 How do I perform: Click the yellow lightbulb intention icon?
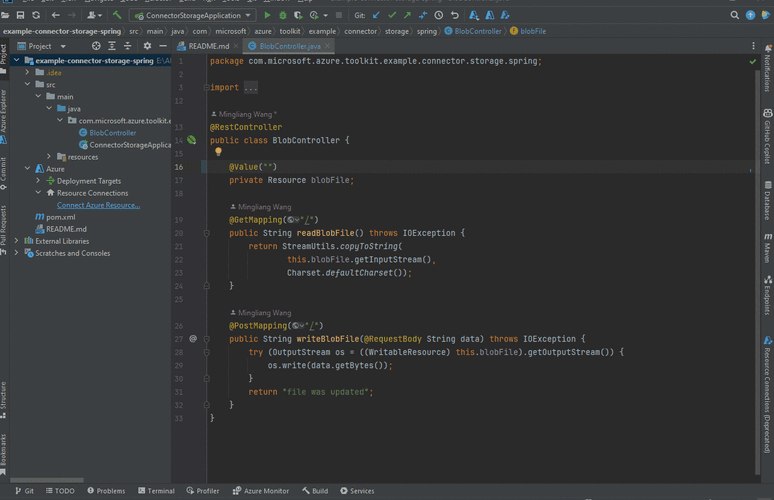point(218,152)
